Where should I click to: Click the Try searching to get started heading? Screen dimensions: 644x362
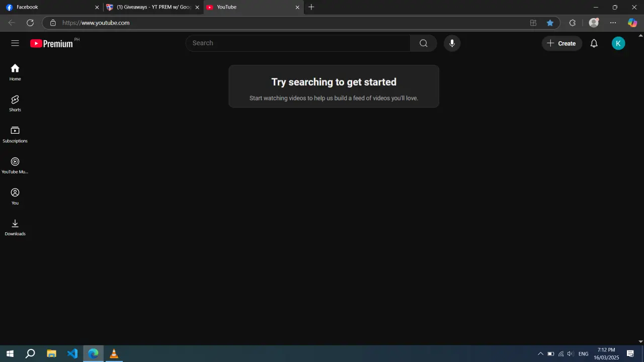[334, 82]
